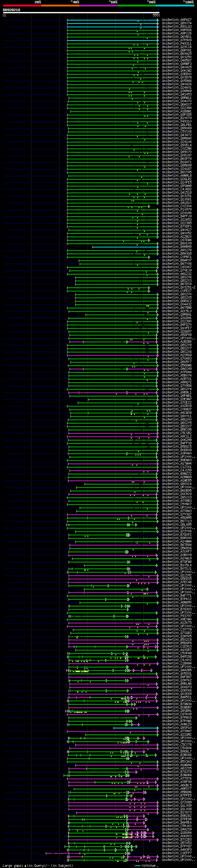Select label UniRef100_C6TEW4
The height and width of the screenshot is (868, 197).
tap(177, 240)
